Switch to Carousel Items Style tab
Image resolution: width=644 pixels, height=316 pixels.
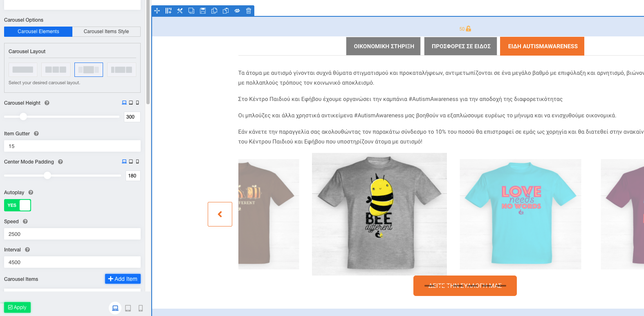coord(106,31)
